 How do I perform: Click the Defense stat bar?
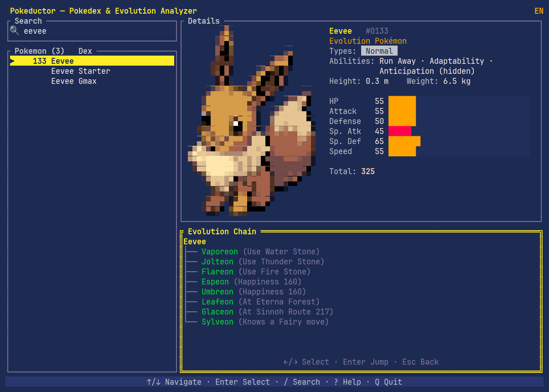click(x=402, y=121)
